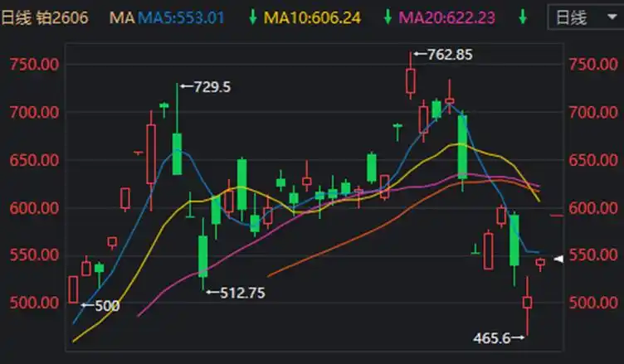The image size is (624, 364).
Task: Click the 500 starting price annotation
Action: pyautogui.click(x=105, y=306)
